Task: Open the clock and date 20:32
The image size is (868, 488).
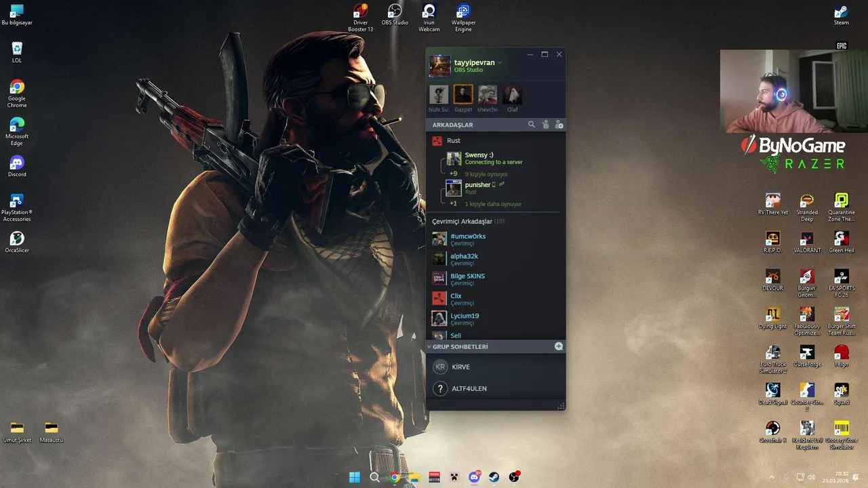Action: point(835,477)
